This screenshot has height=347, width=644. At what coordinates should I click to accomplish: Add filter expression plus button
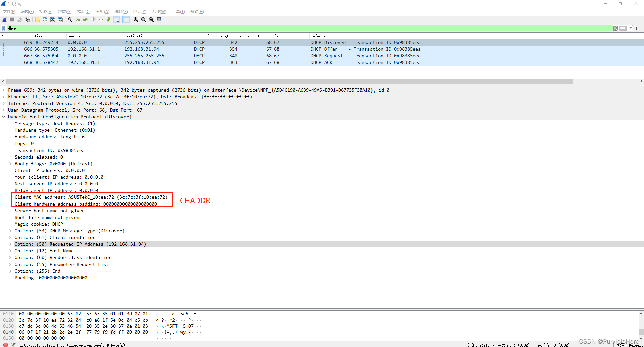637,28
